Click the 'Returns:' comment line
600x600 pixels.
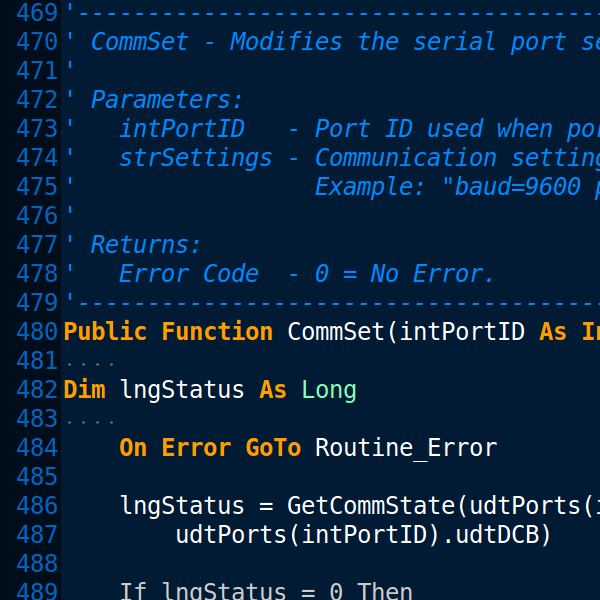(146, 245)
